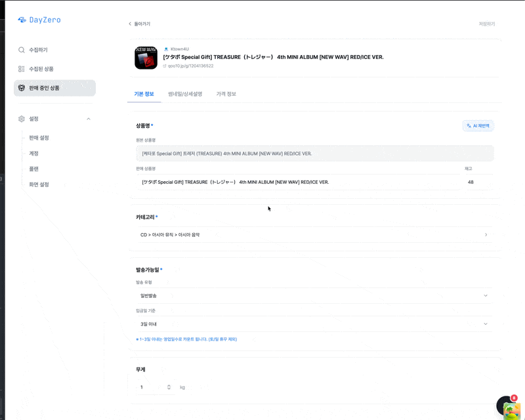Click the 설정 gear icon
This screenshot has height=420, width=525.
click(22, 119)
